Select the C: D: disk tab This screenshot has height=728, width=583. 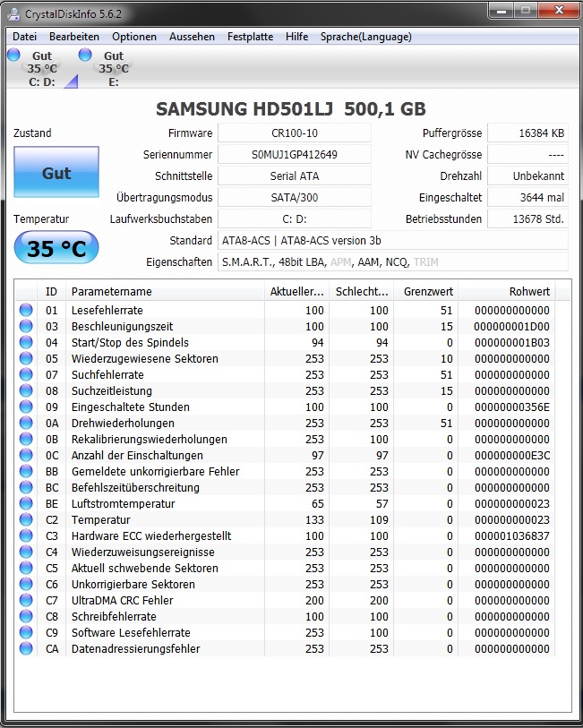(x=42, y=68)
